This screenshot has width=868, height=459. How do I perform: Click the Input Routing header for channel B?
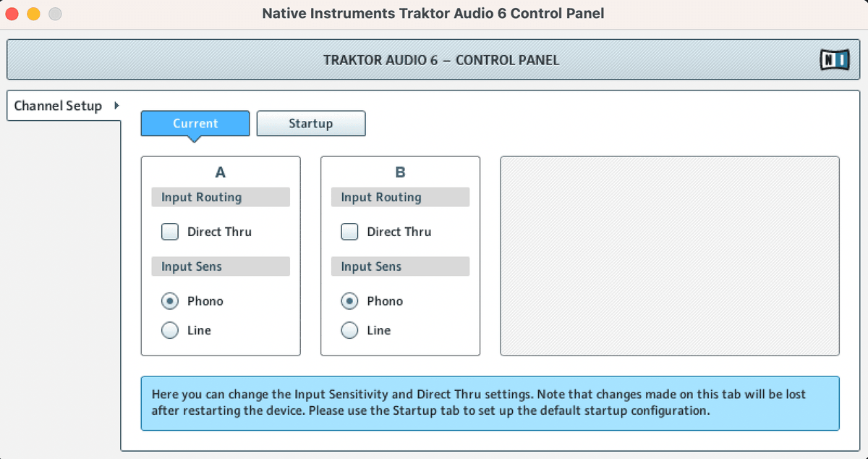(400, 197)
